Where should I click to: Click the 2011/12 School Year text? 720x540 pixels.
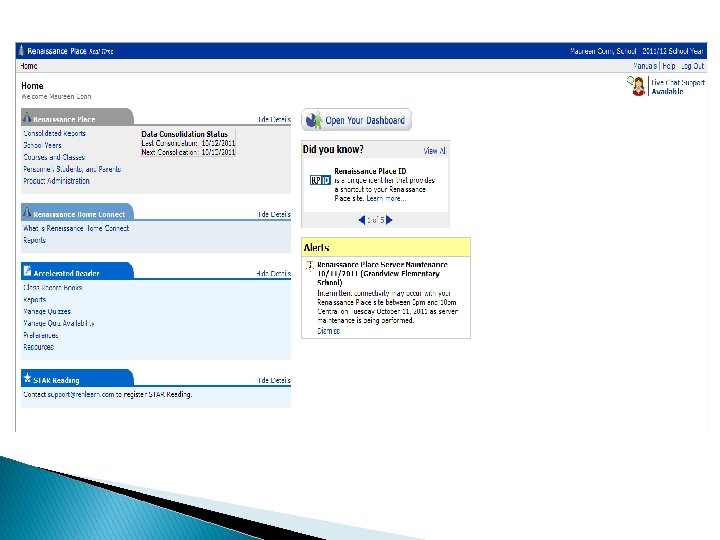[673, 51]
